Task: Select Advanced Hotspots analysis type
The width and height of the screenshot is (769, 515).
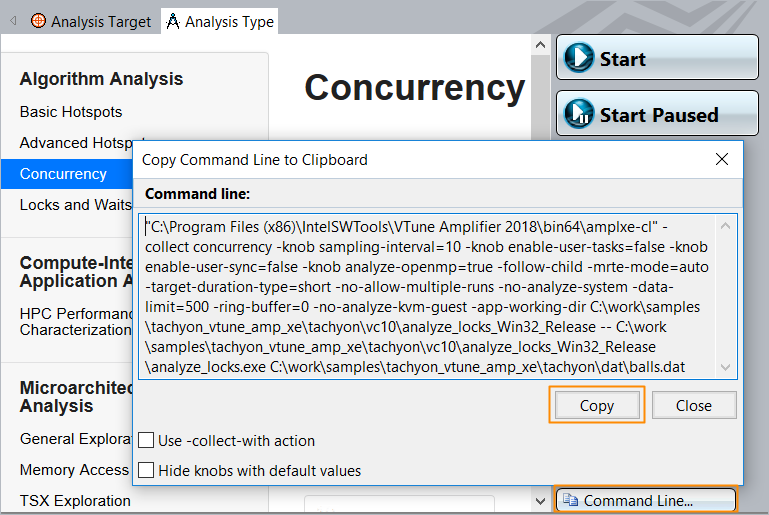Action: pos(76,143)
